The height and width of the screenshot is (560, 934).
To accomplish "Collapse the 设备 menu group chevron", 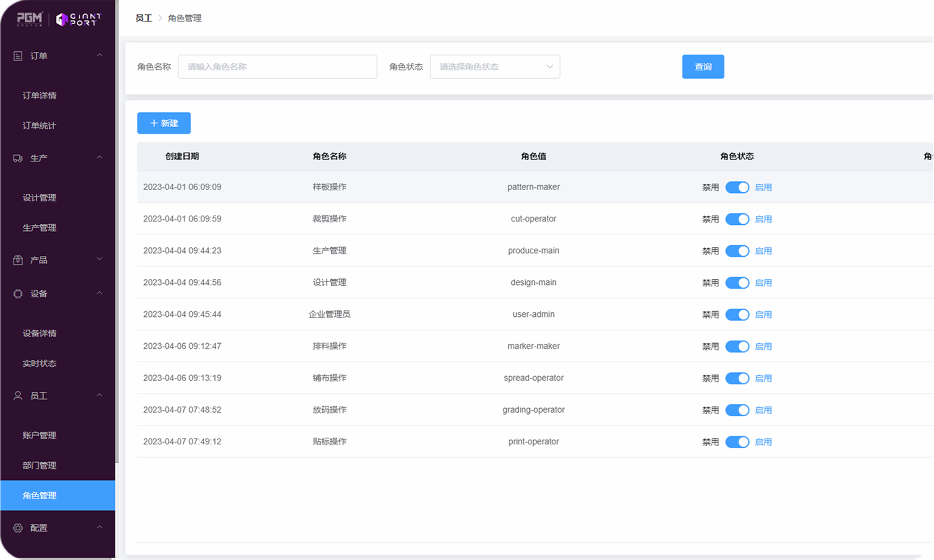I will [100, 293].
